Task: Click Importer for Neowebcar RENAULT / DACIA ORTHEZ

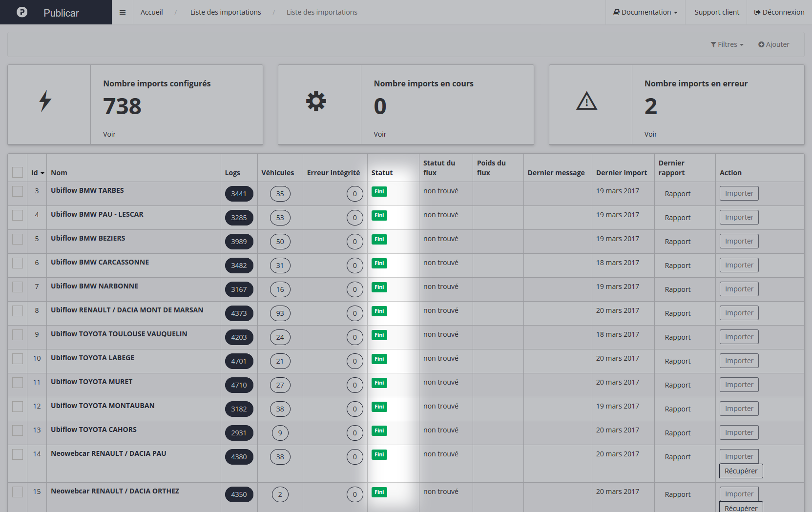Action: tap(739, 494)
